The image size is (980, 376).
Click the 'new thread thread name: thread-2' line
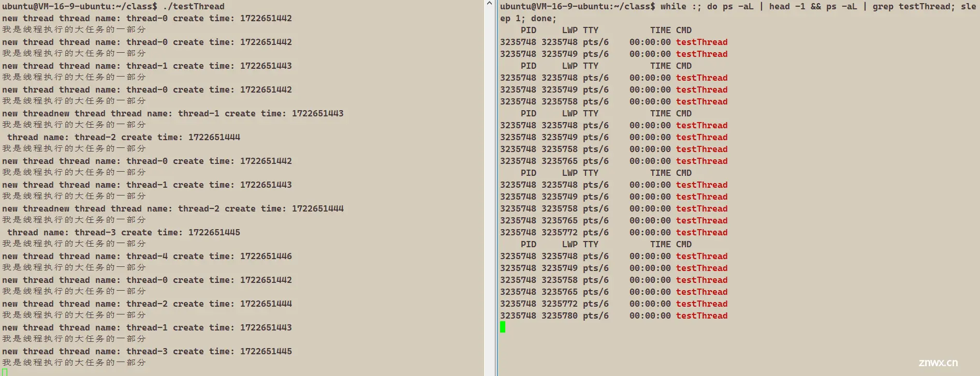(x=147, y=304)
